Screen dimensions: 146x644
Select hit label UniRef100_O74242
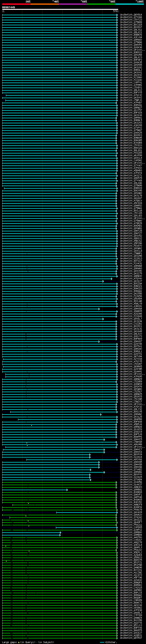point(131,517)
